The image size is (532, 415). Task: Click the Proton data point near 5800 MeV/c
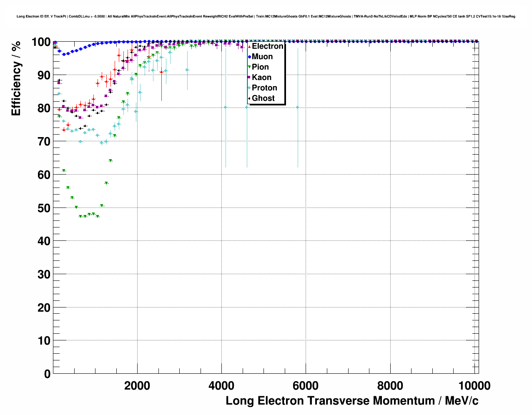(298, 107)
